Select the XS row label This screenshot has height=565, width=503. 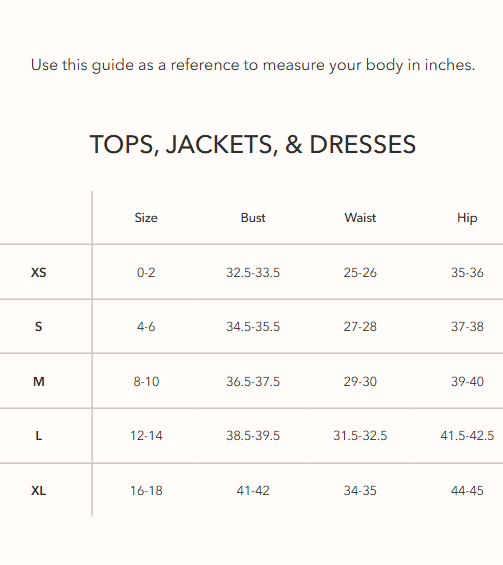(x=39, y=272)
